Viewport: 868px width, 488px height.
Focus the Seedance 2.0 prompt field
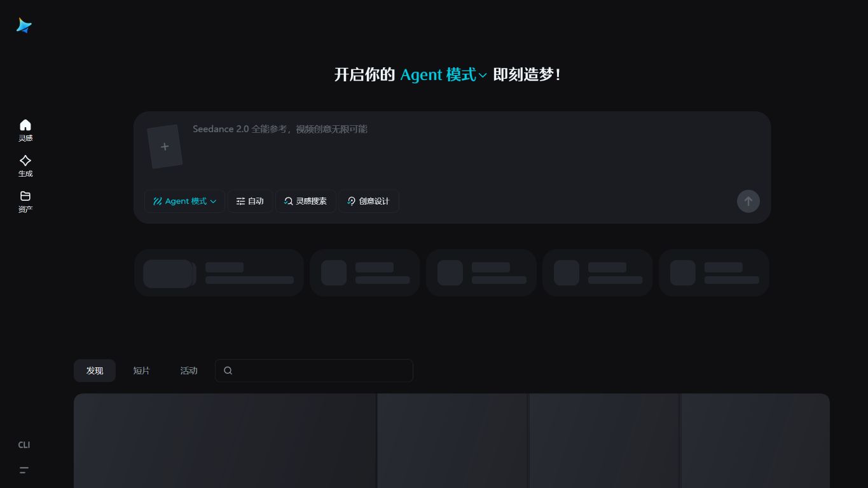[x=471, y=129]
